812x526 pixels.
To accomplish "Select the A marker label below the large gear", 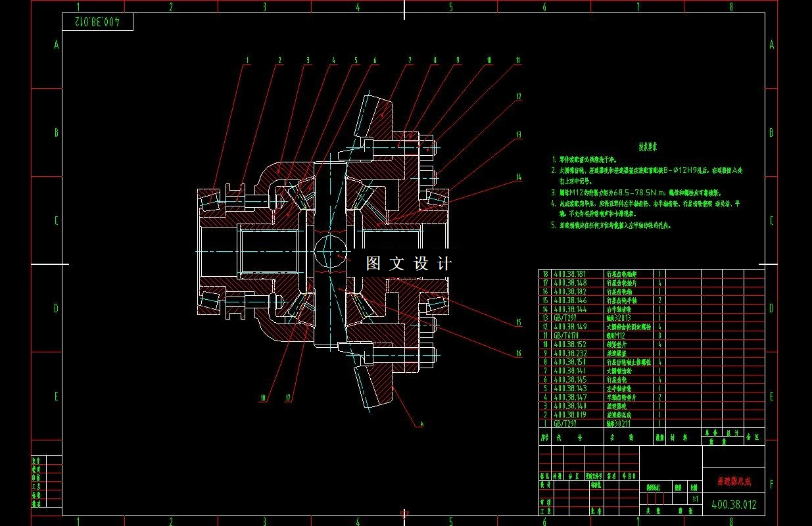I will 421,425.
